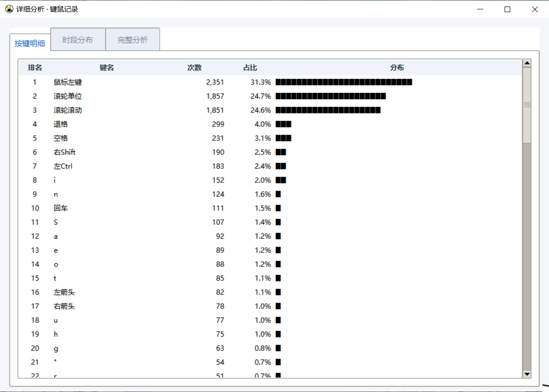This screenshot has height=392, width=549.
Task: Click the 31.3% distribution bar
Action: point(344,82)
